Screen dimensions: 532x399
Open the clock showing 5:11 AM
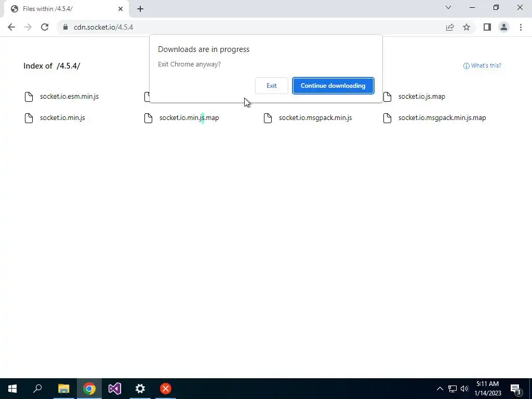click(x=487, y=389)
